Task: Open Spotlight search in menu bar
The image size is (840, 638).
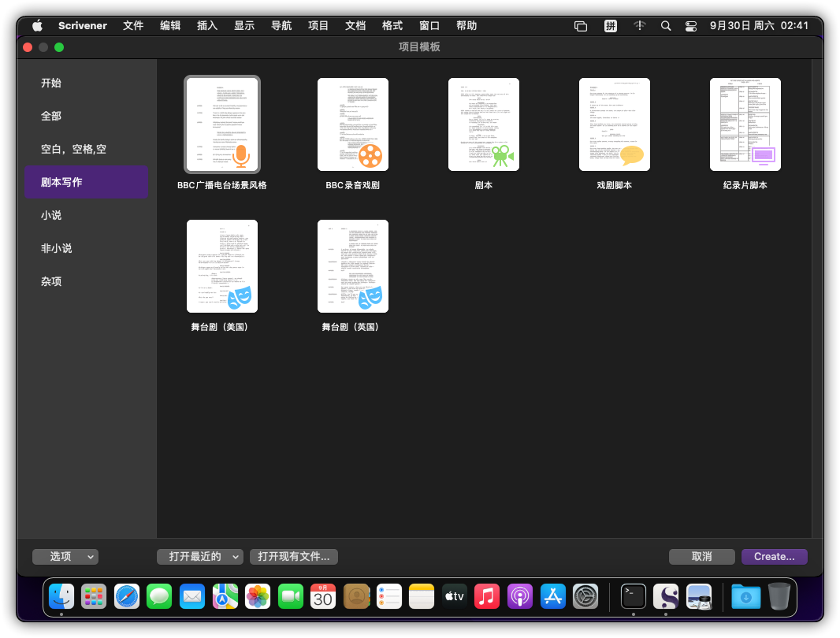Action: point(665,26)
